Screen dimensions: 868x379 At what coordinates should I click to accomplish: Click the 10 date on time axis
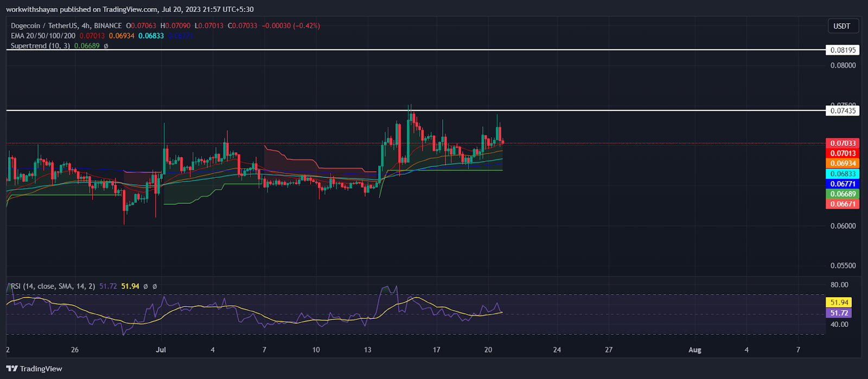click(316, 350)
